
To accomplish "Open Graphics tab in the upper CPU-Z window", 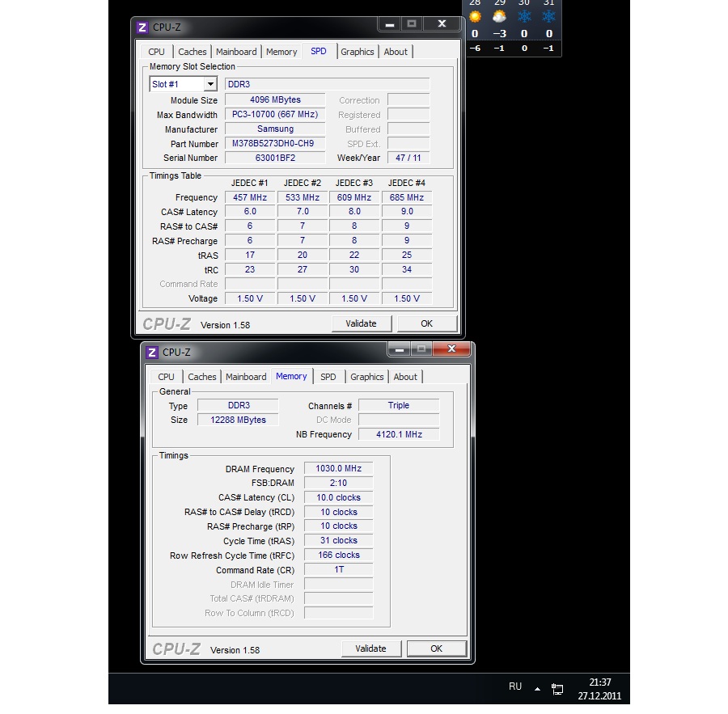I will click(357, 52).
